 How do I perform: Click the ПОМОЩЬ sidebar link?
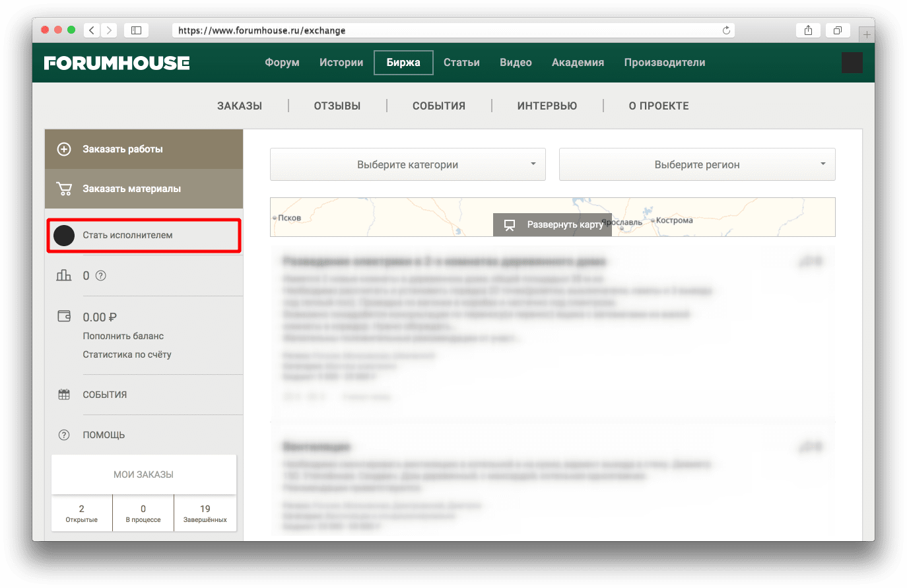pyautogui.click(x=104, y=435)
